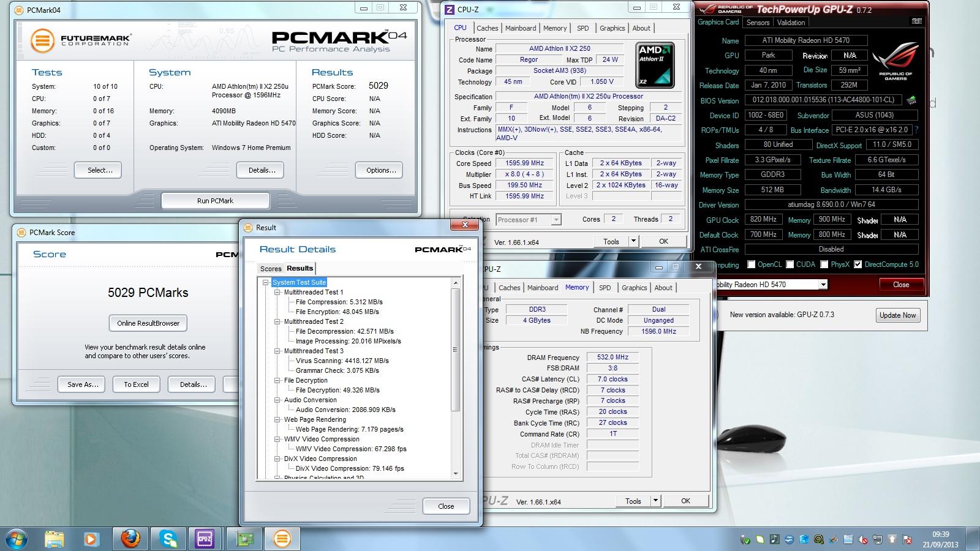Click the scroll-down arrow in the Result Details list
980x551 pixels.
[455, 474]
